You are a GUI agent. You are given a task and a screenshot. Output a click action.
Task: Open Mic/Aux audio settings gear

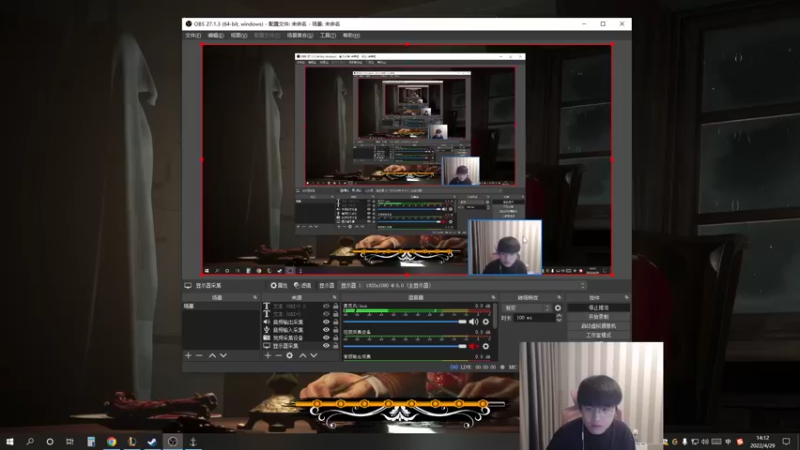pos(486,322)
